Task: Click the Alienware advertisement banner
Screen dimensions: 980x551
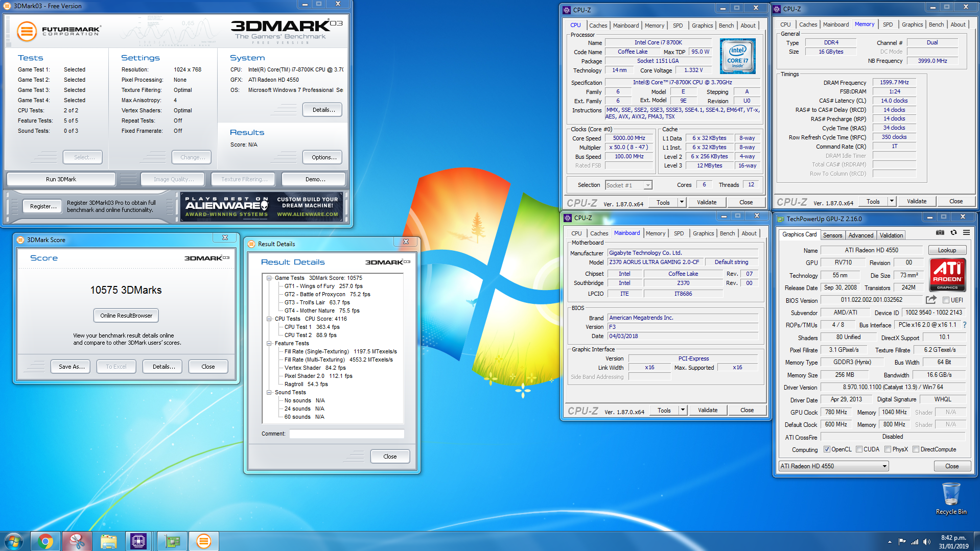Action: 262,206
